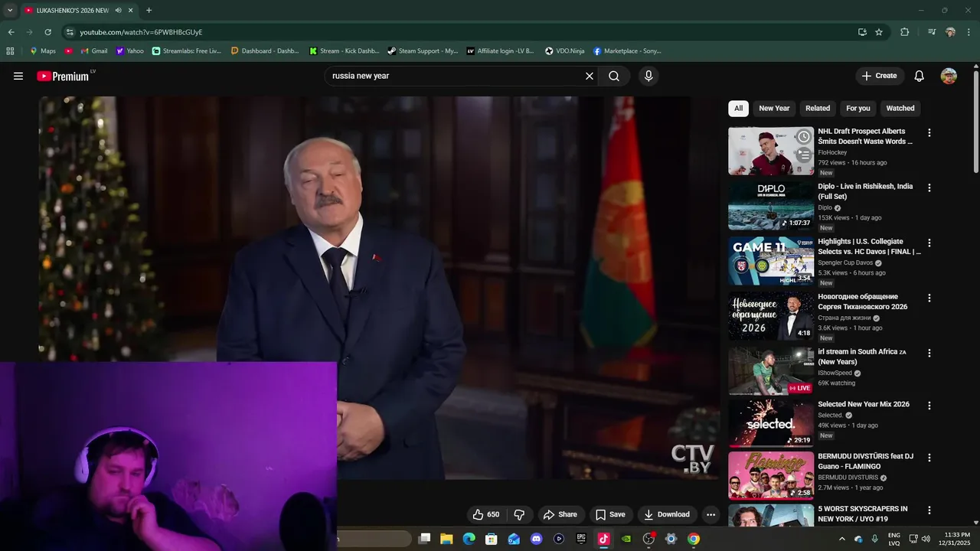This screenshot has height=551, width=980.
Task: Open the account avatar menu
Action: click(949, 76)
